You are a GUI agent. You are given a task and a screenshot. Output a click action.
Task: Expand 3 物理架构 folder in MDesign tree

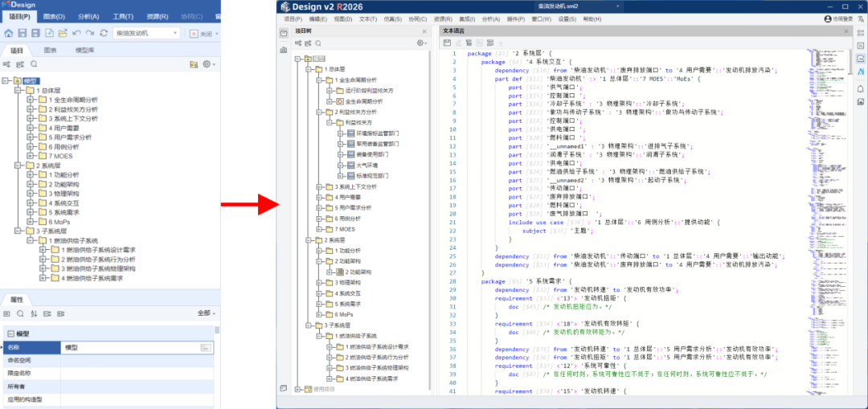pyautogui.click(x=31, y=194)
